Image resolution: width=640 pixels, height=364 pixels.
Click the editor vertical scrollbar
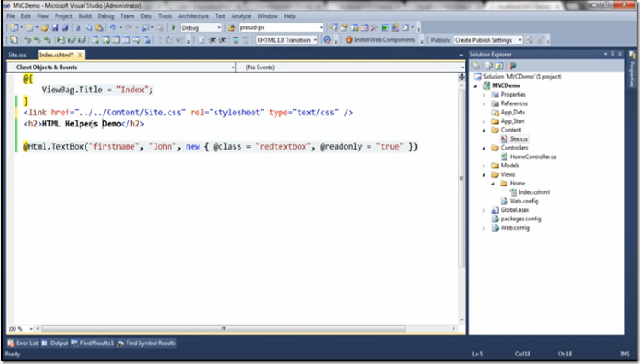coord(462,178)
